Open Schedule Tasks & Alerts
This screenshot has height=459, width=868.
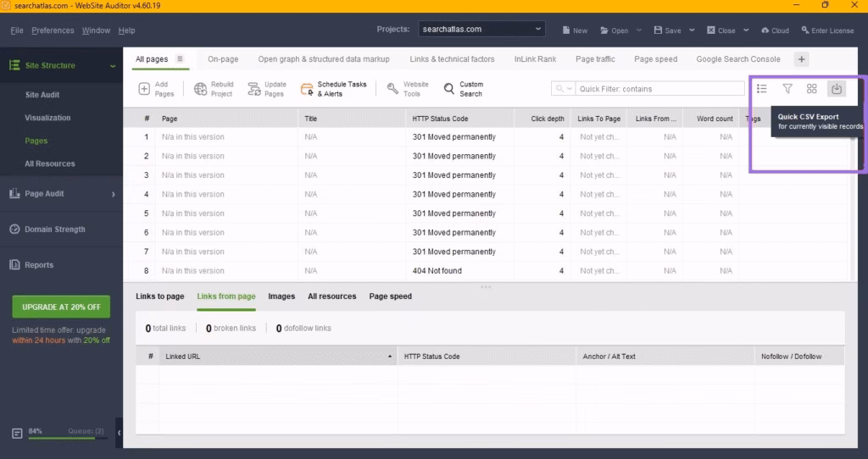point(308,89)
